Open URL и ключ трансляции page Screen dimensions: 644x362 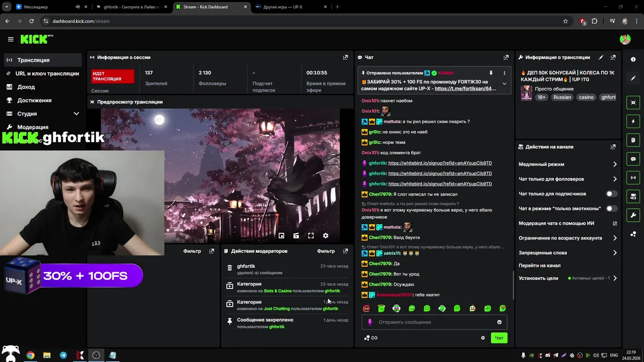pyautogui.click(x=43, y=73)
